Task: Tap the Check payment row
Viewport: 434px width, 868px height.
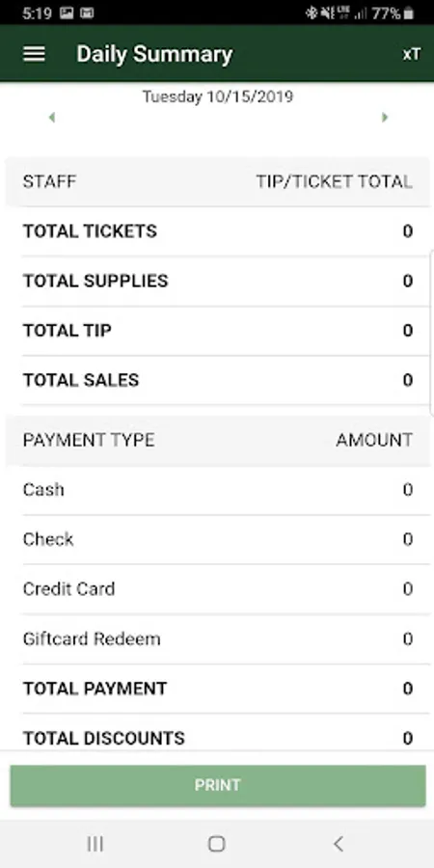Action: 218,540
